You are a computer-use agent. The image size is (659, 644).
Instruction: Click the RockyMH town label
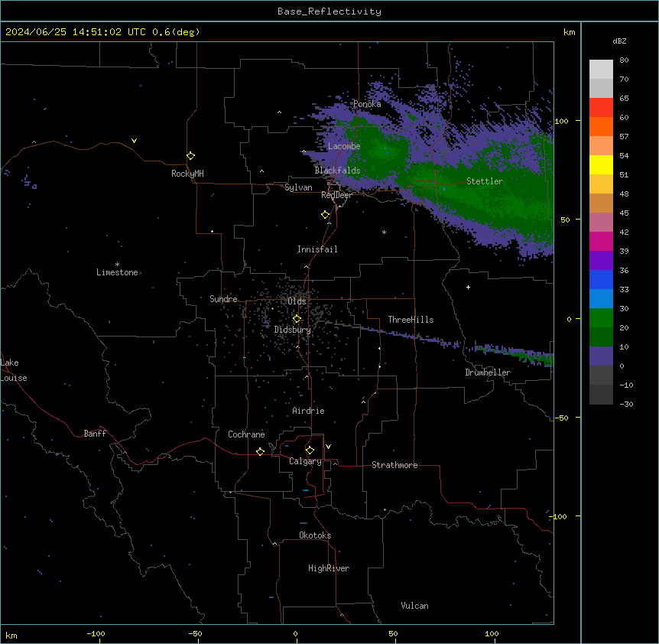click(187, 174)
